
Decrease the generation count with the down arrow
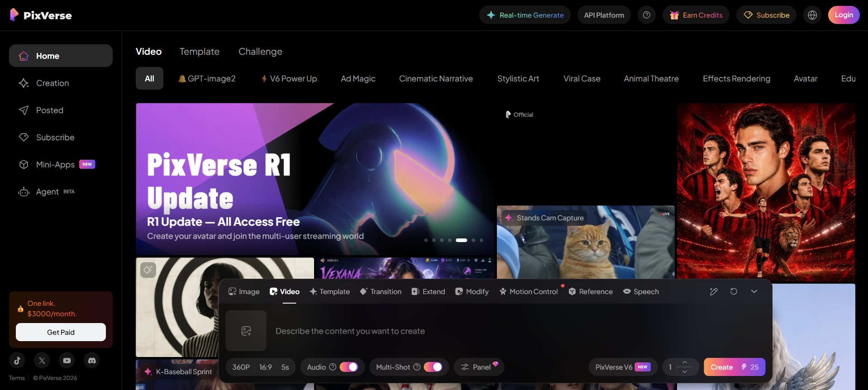coord(685,371)
